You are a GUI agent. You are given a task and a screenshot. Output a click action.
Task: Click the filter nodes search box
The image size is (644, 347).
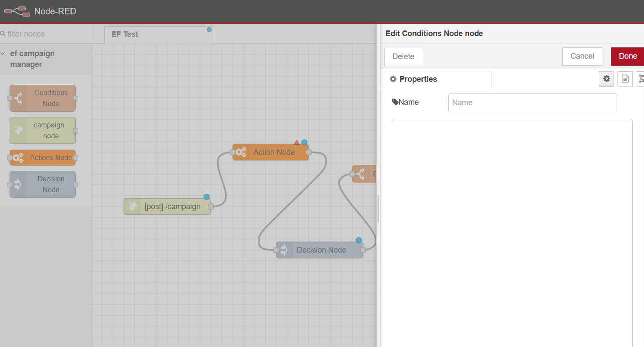coord(46,34)
